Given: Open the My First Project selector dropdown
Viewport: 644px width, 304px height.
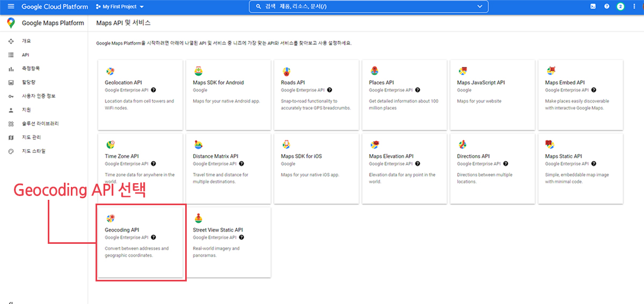Looking at the screenshot, I should [x=119, y=6].
